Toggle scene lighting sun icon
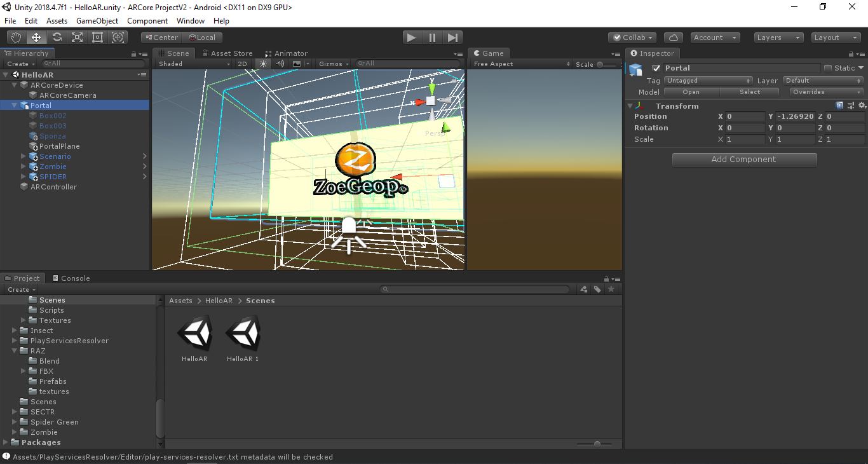This screenshot has height=464, width=868. 264,64
